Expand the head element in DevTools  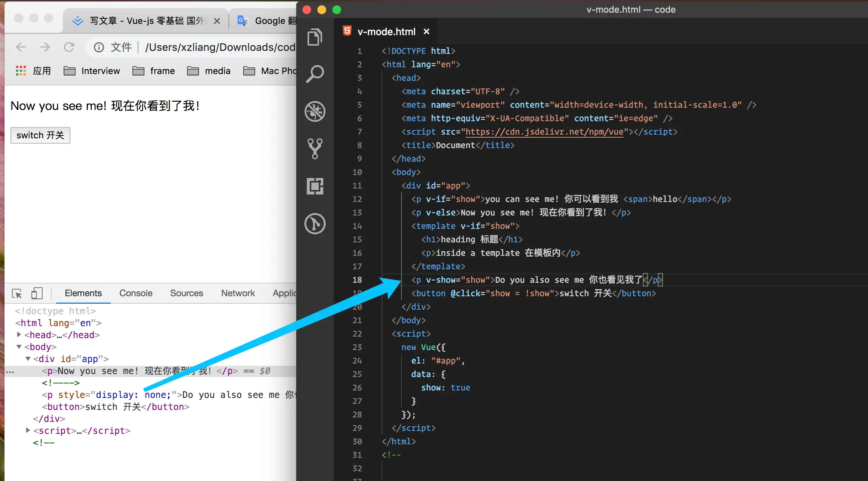click(x=19, y=334)
